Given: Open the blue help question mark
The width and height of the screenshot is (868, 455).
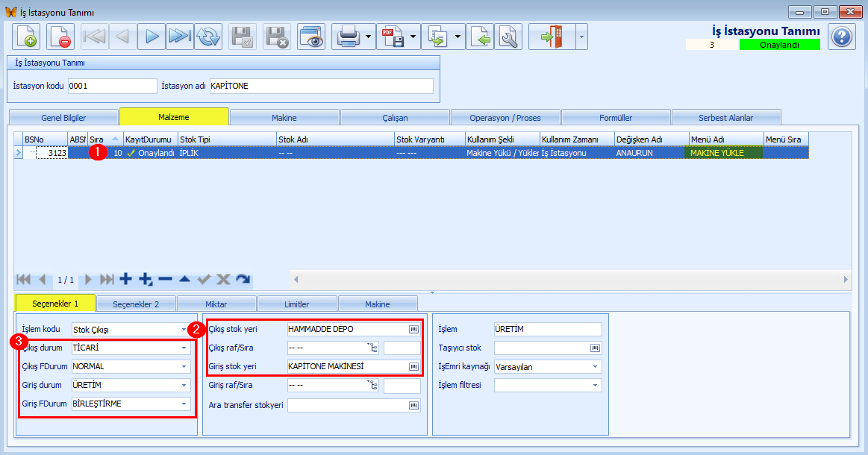Looking at the screenshot, I should pyautogui.click(x=842, y=37).
